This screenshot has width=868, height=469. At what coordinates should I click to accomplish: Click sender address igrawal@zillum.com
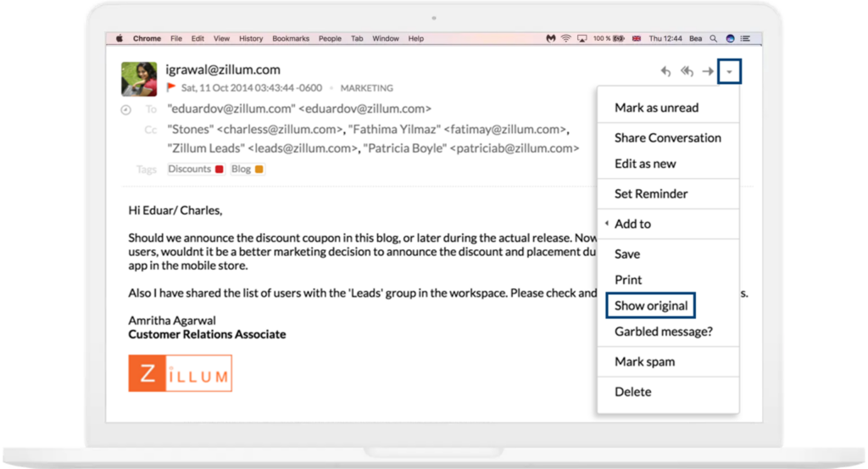point(223,70)
